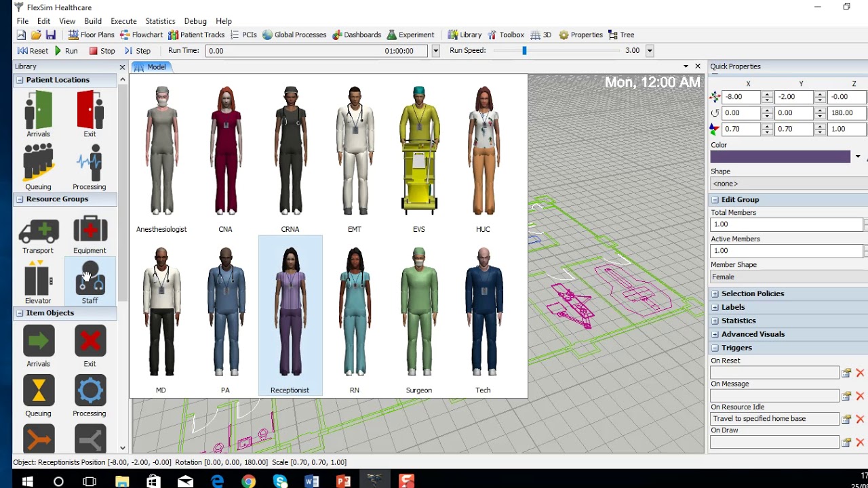Open the Color dropdown arrow
Image resolution: width=868 pixels, height=488 pixels.
858,157
